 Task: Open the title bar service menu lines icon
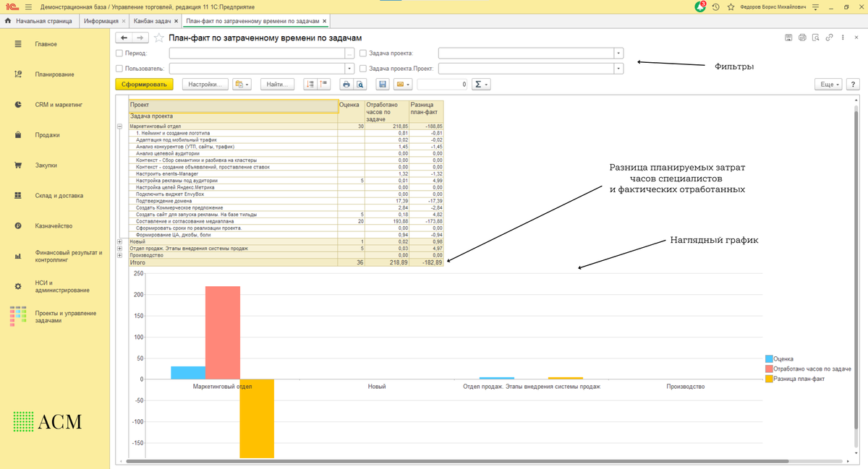click(x=816, y=7)
